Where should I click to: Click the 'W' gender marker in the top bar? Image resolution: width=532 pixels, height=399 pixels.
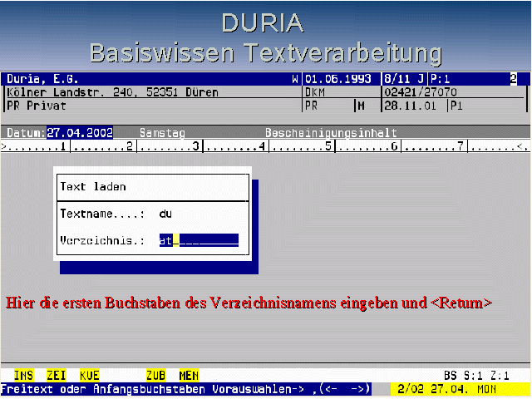(295, 79)
